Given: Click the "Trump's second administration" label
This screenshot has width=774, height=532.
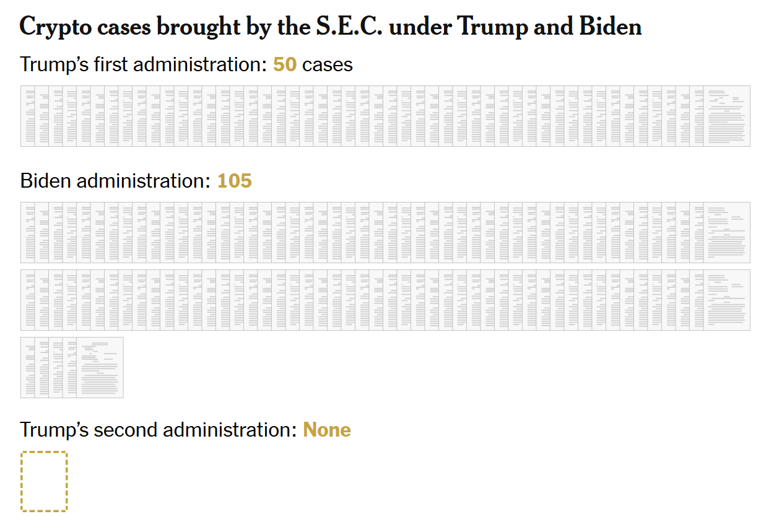Looking at the screenshot, I should [158, 430].
